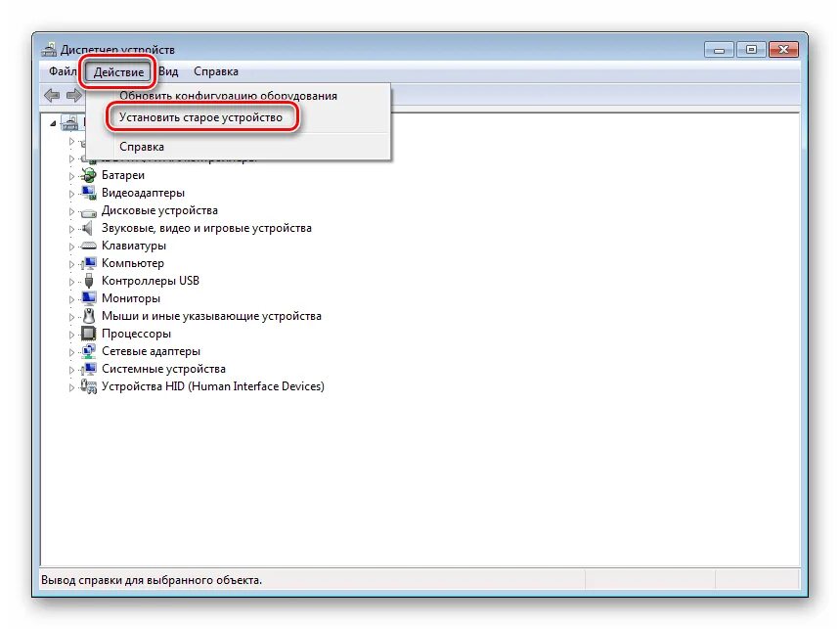Click the Видеоадаптеры display icon

click(x=88, y=193)
